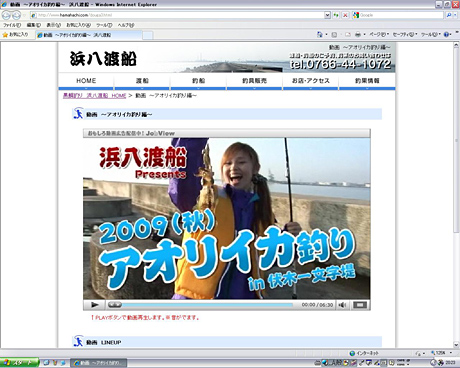
Task: Open a new blank tab
Action: click(x=148, y=35)
